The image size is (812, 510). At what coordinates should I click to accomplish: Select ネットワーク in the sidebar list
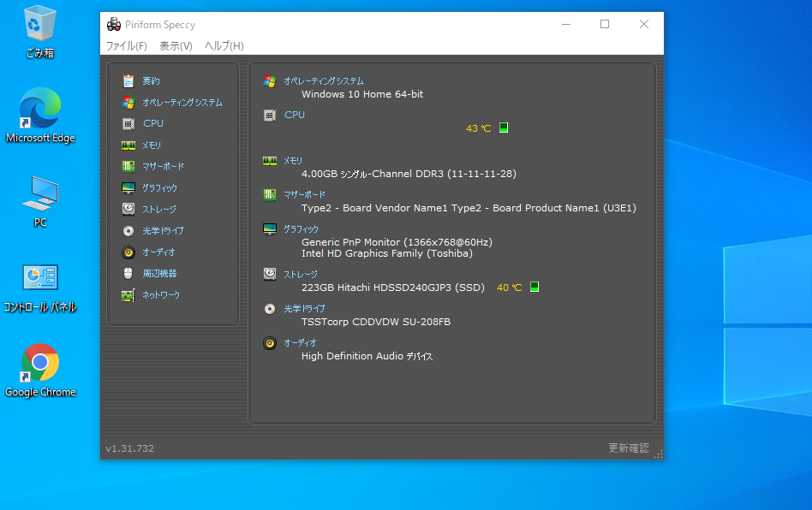click(161, 295)
